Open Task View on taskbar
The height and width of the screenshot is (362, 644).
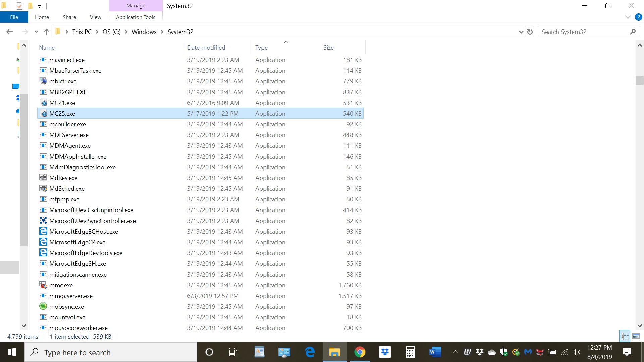pos(233,352)
